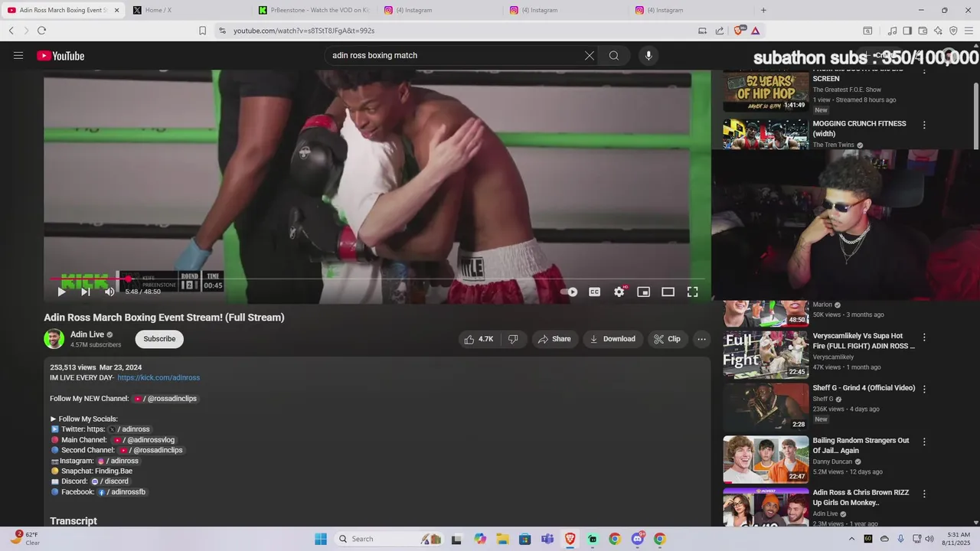Viewport: 980px width, 551px height.
Task: Open Brave Shields lion icon
Action: (739, 31)
